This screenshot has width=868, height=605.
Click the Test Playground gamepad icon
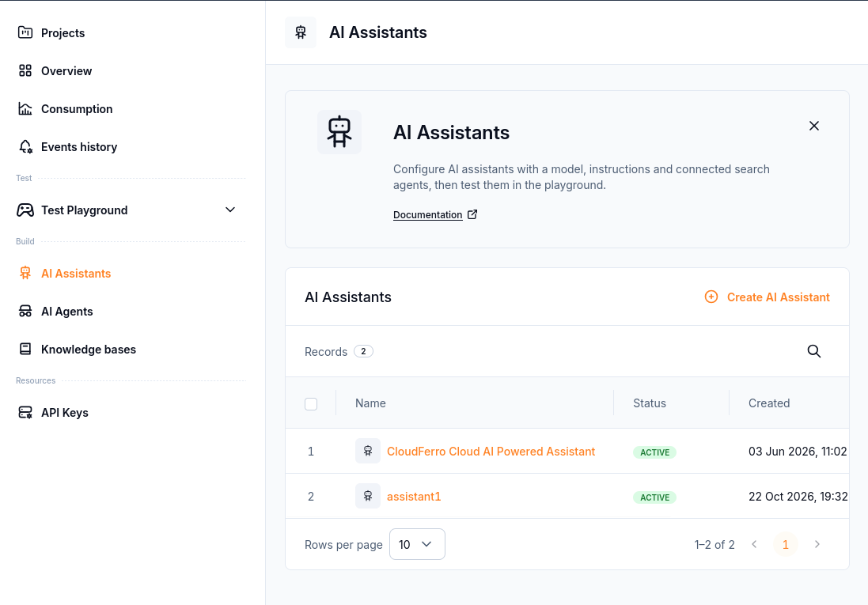click(25, 210)
